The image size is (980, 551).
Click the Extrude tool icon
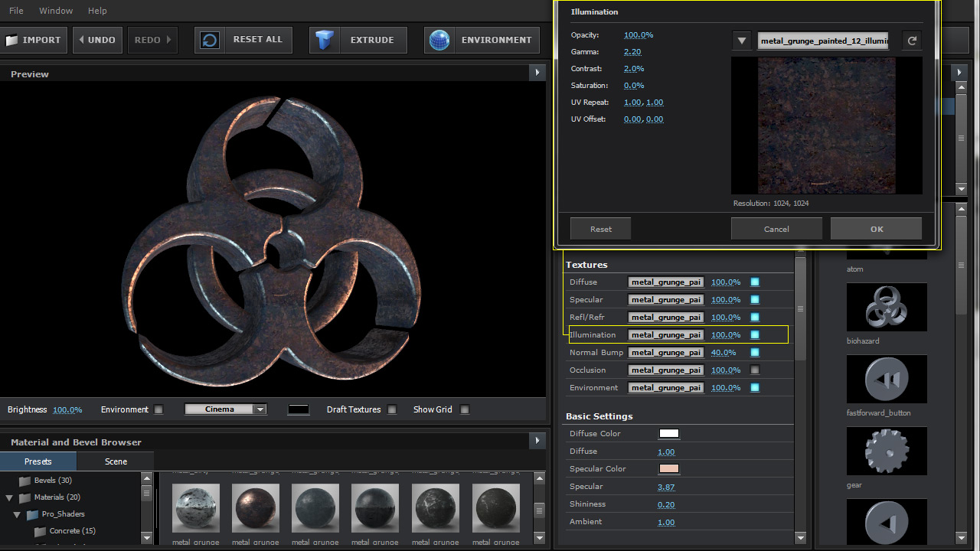[x=325, y=40]
